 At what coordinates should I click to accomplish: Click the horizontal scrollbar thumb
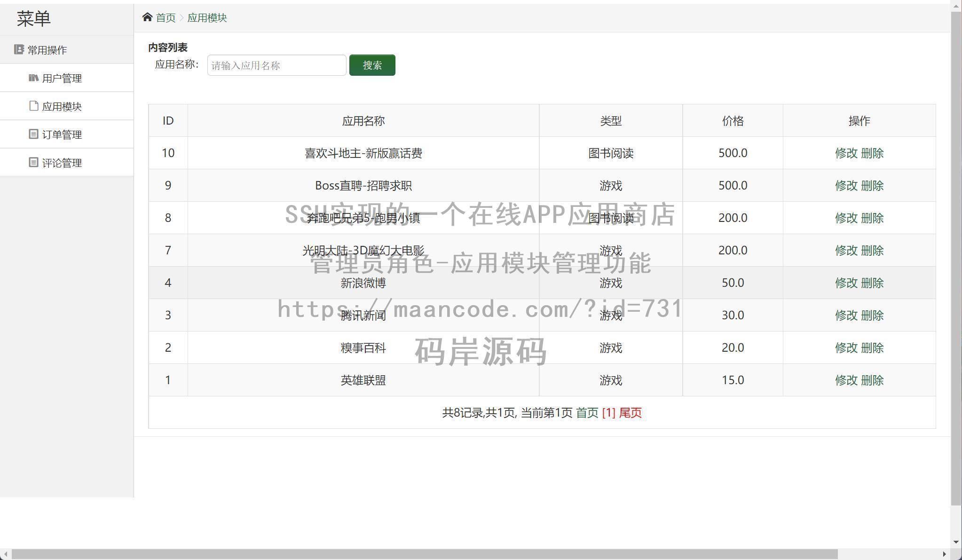click(x=425, y=554)
